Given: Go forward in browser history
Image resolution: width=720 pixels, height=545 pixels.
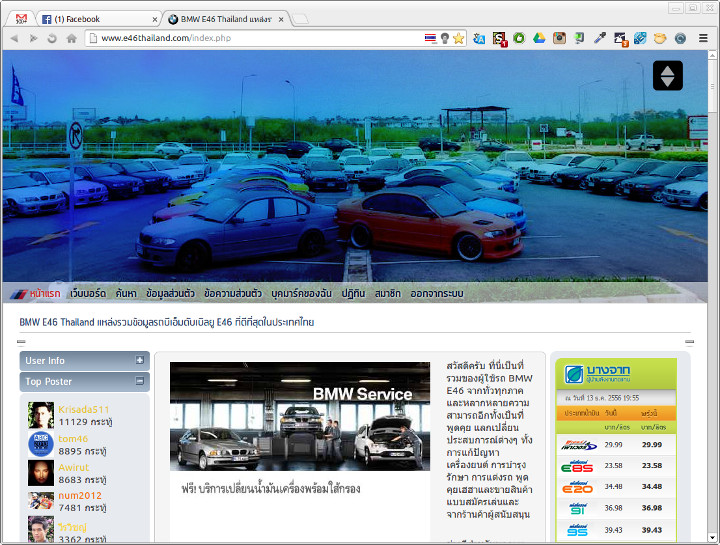Looking at the screenshot, I should [33, 38].
